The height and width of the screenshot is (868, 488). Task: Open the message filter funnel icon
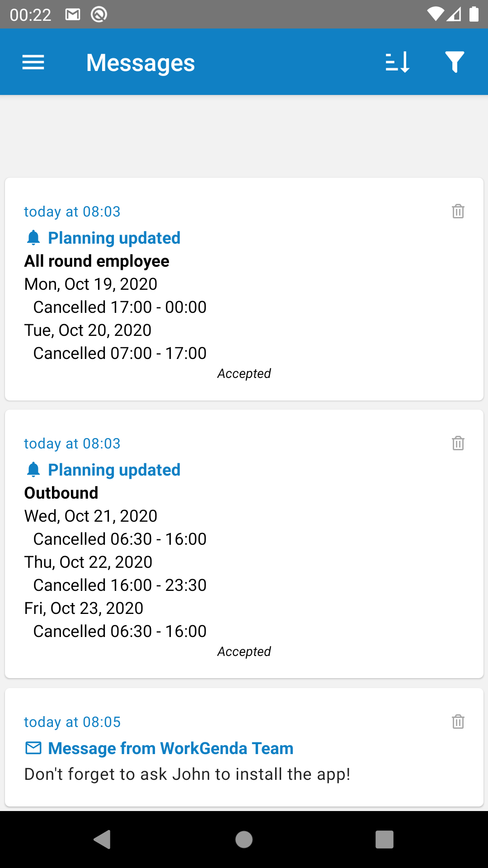455,62
